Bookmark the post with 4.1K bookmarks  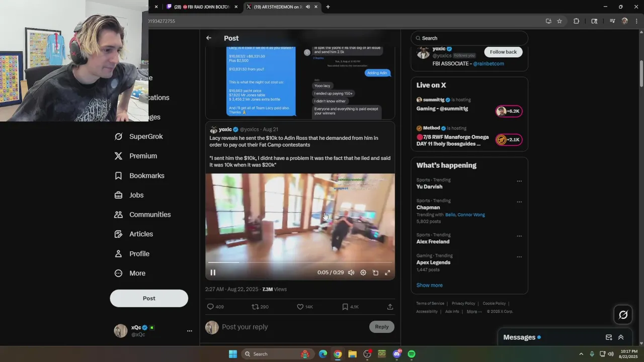coord(345,307)
